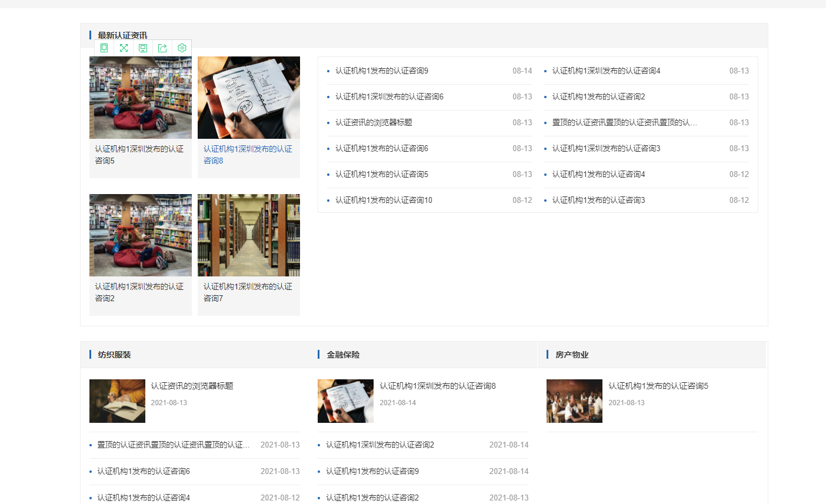Open 认证机构1发布的认证咨询5 title in 房产物业 section
The image size is (826, 504).
tap(658, 386)
